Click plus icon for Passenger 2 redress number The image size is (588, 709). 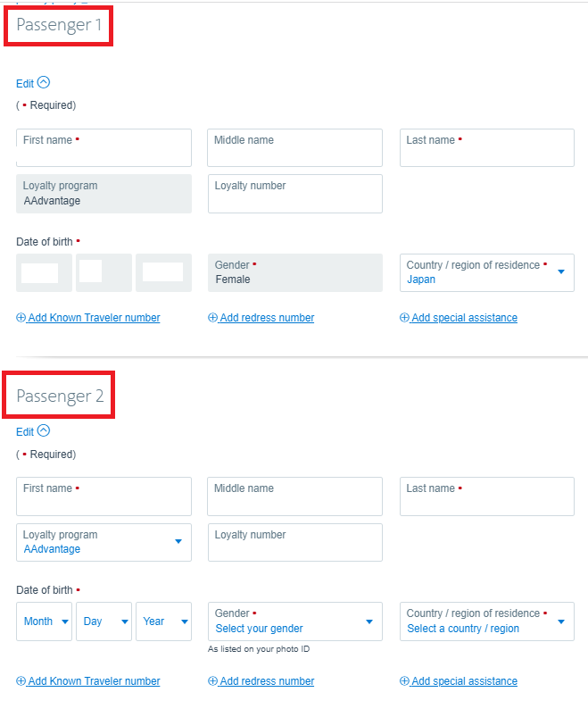point(212,680)
